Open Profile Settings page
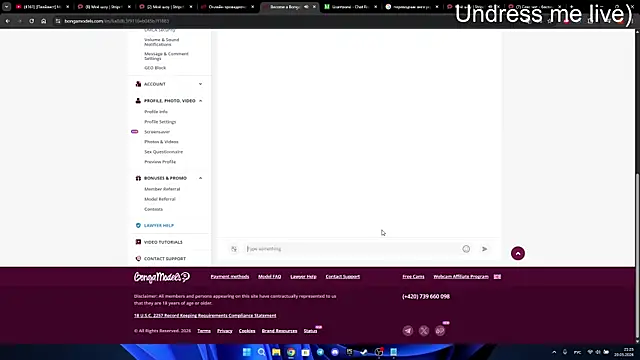 point(160,122)
